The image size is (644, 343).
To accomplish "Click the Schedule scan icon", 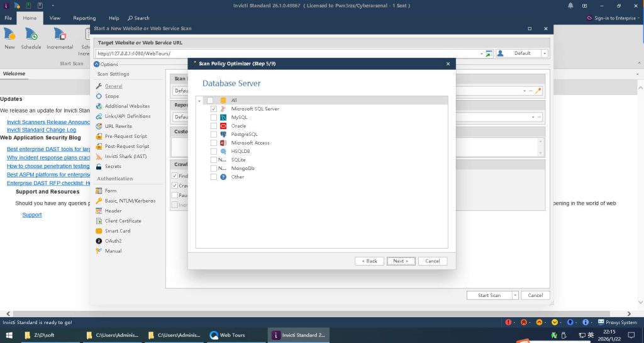I will pos(31,35).
